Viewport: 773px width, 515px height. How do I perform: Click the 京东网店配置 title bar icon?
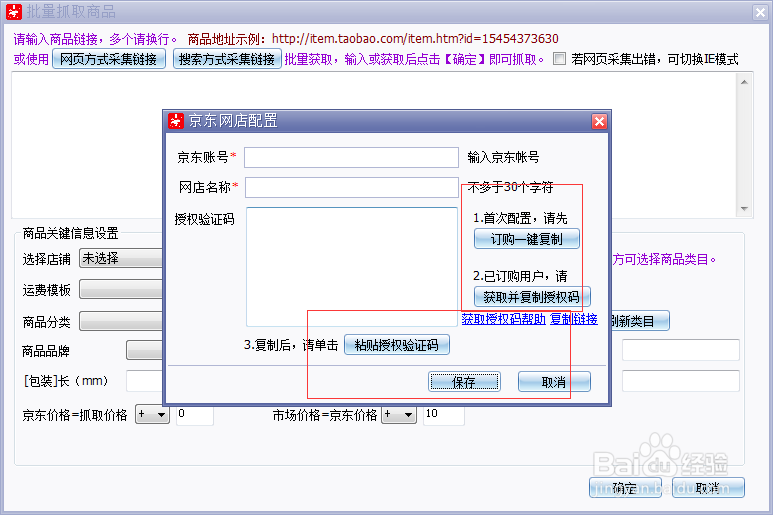(x=176, y=121)
